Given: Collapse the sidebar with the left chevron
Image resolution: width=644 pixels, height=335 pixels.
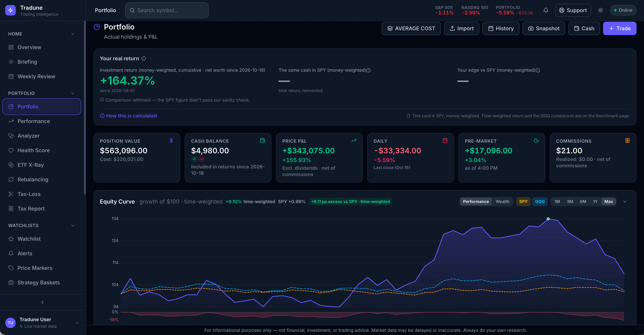Looking at the screenshot, I should pos(42,302).
